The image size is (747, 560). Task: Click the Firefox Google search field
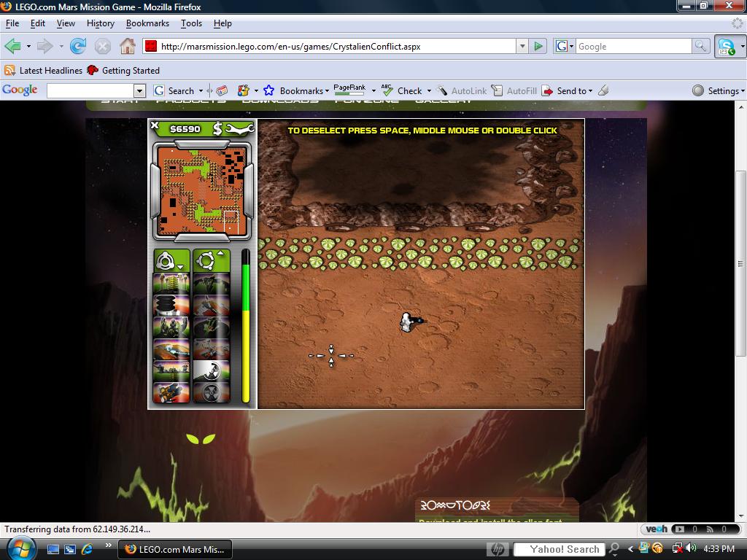[633, 46]
